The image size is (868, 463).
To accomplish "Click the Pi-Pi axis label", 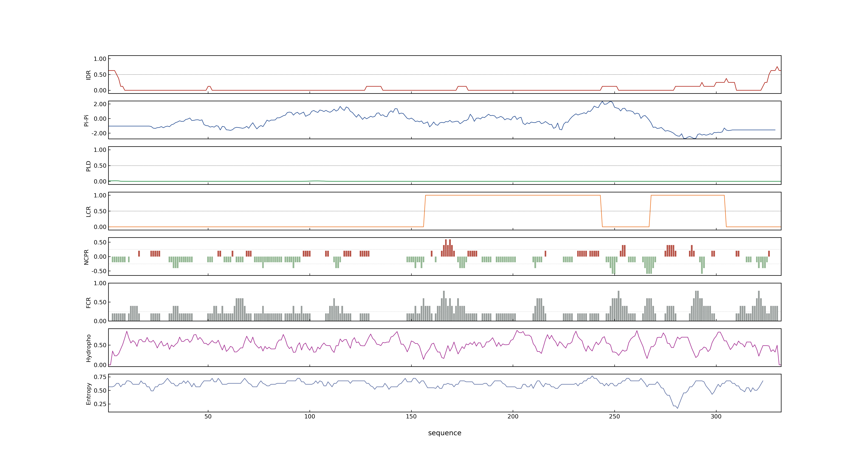I will point(86,120).
